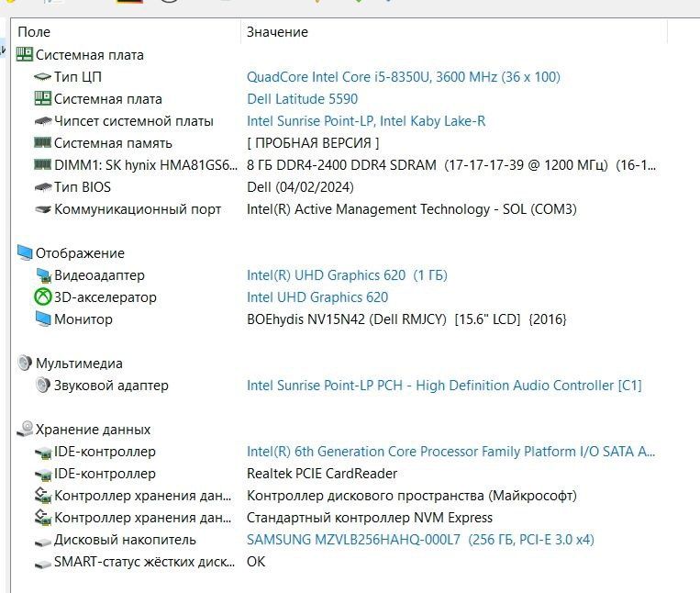Select the Системная память field label
700x593 pixels.
(113, 143)
